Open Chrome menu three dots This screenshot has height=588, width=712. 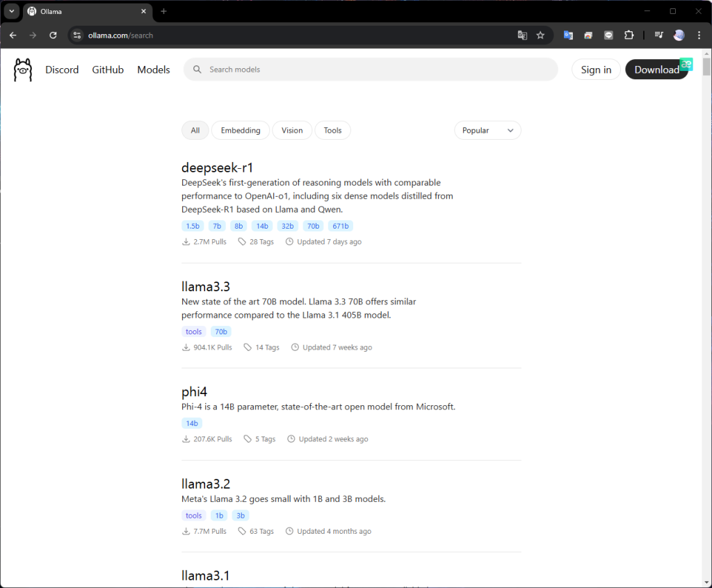pos(699,35)
